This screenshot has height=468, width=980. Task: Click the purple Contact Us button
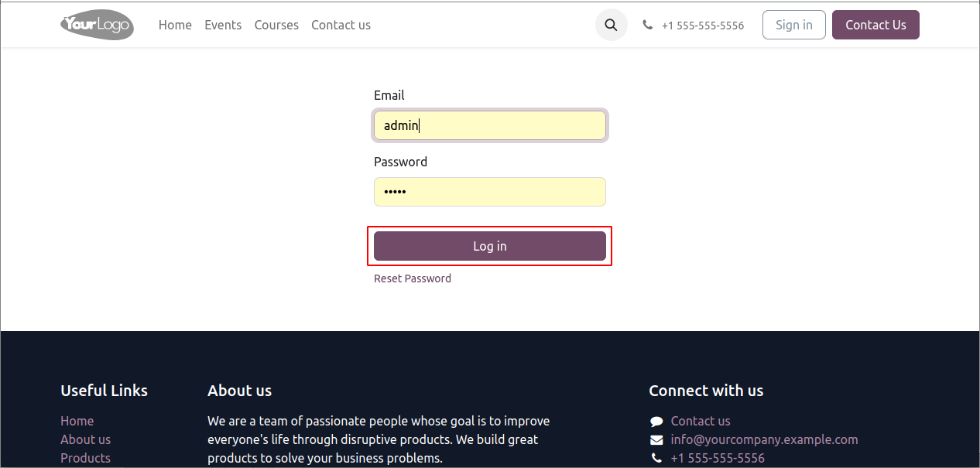point(875,25)
